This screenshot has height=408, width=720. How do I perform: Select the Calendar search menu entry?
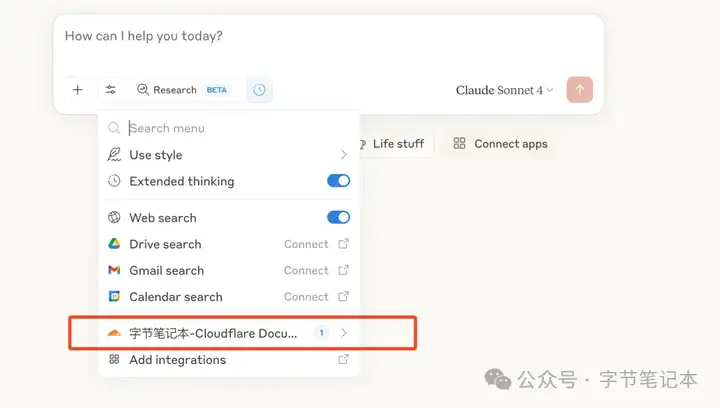coord(229,296)
